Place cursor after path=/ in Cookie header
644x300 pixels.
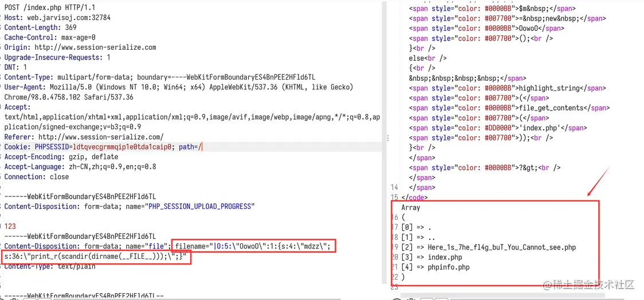[x=202, y=147]
